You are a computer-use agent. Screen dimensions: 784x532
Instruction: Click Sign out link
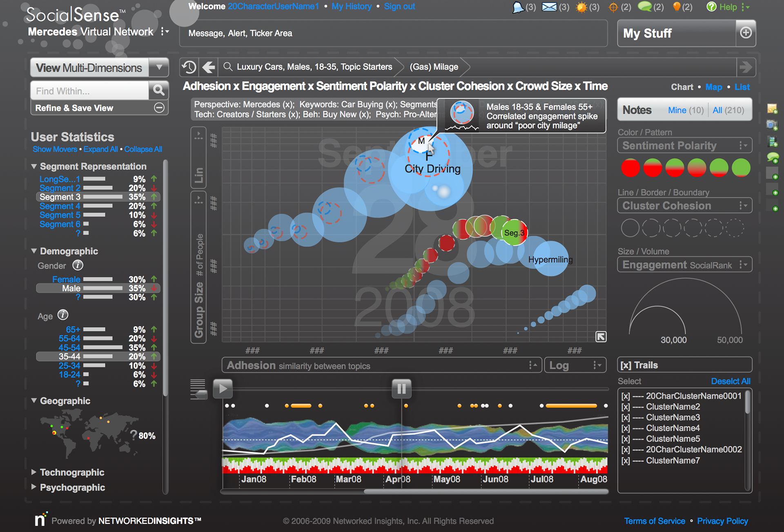click(399, 7)
